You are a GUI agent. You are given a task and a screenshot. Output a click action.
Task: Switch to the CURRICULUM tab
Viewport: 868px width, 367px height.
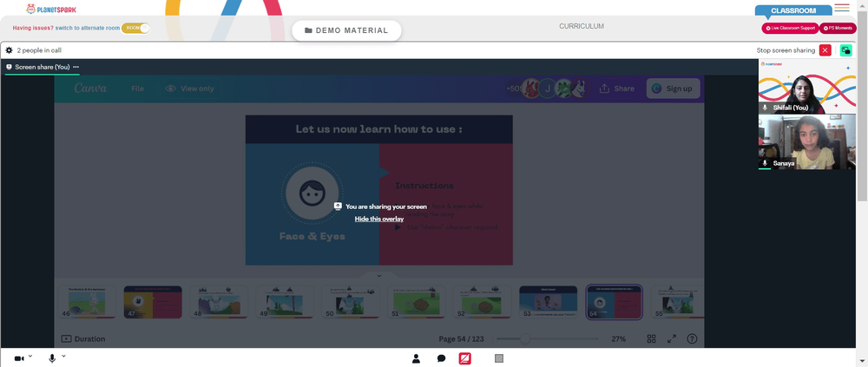[582, 26]
